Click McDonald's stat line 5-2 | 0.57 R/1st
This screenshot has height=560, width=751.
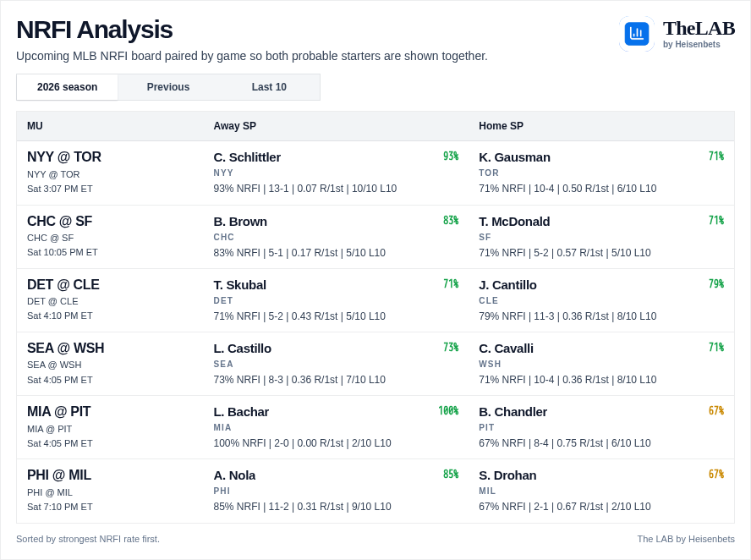565,253
